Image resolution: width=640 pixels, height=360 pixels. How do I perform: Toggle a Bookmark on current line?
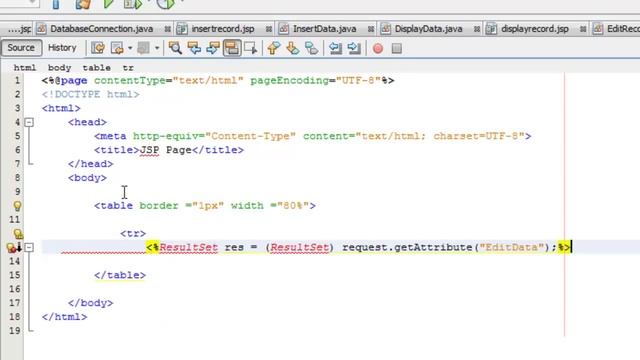311,48
